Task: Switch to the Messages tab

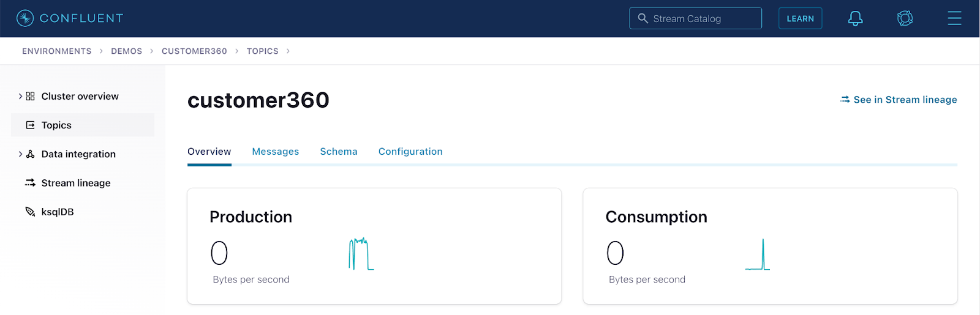Action: pos(276,151)
